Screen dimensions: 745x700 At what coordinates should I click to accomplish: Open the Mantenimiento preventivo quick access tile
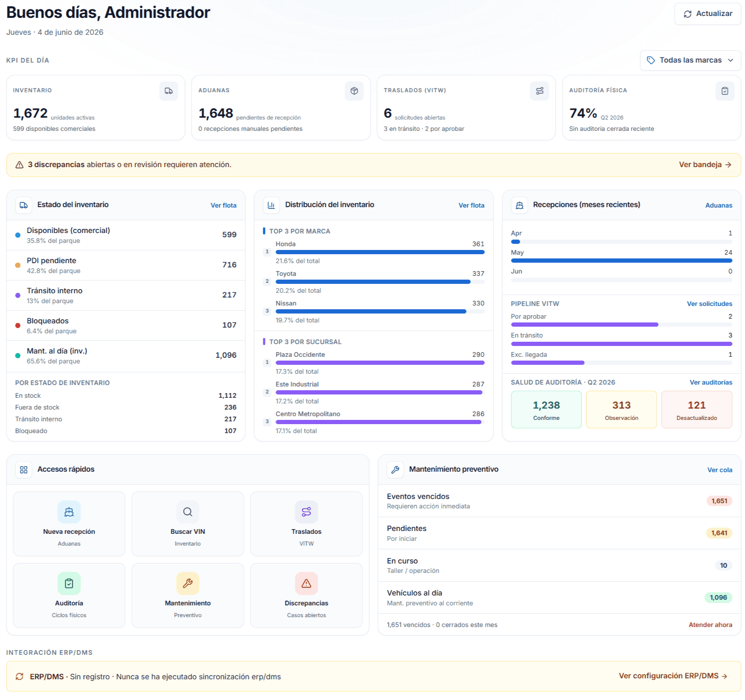(188, 595)
